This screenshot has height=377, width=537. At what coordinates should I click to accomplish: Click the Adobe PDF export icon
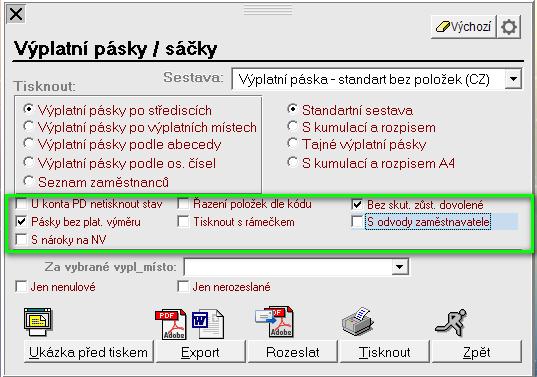click(171, 324)
